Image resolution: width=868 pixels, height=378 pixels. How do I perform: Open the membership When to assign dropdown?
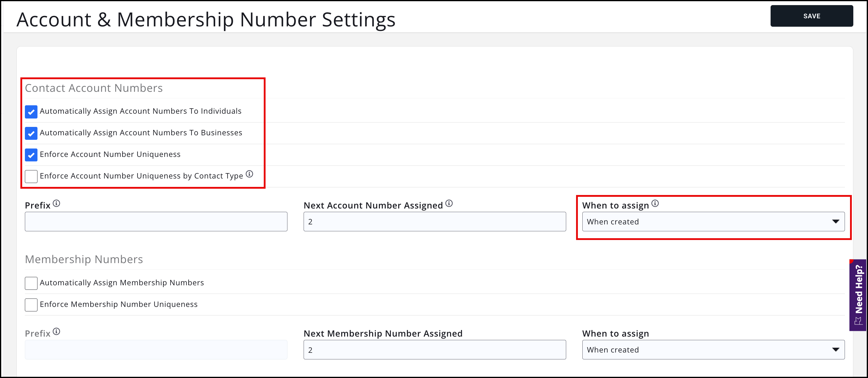713,350
